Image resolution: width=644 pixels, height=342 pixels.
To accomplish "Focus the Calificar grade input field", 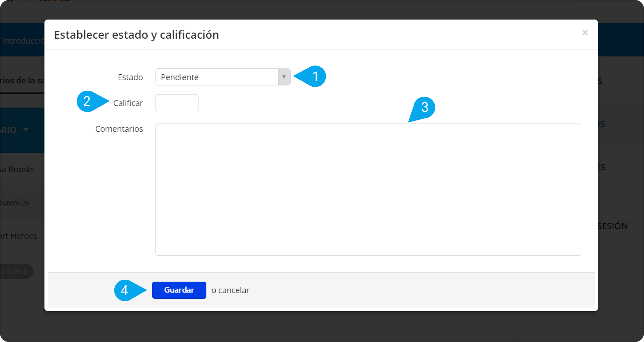I will tap(177, 103).
